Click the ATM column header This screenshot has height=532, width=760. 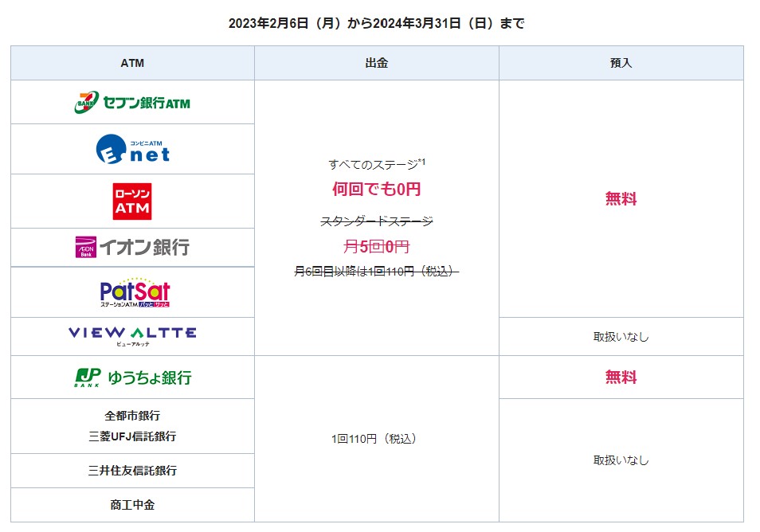132,63
